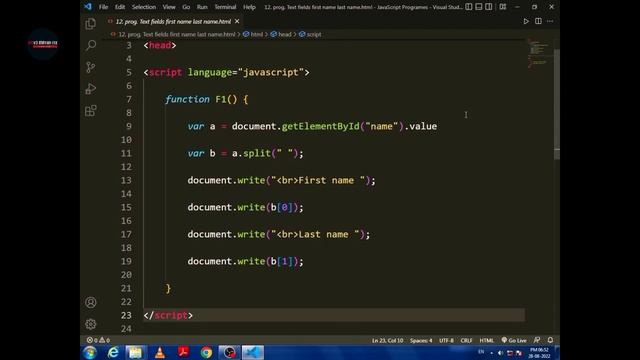The width and height of the screenshot is (640, 360).
Task: Open File Explorer from taskbar
Action: pyautogui.click(x=136, y=353)
